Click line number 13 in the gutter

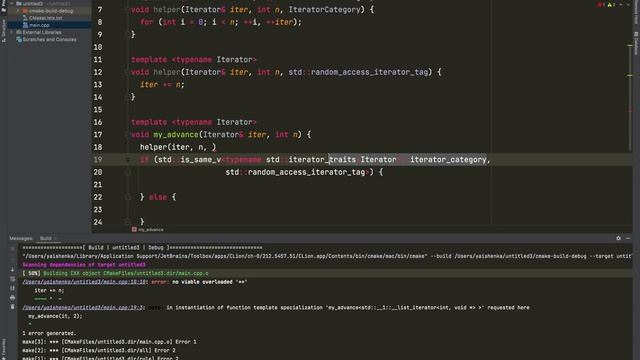pyautogui.click(x=98, y=85)
